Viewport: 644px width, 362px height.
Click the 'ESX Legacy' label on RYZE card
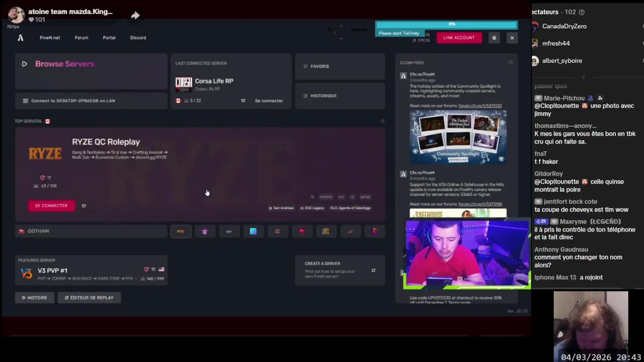tap(312, 208)
